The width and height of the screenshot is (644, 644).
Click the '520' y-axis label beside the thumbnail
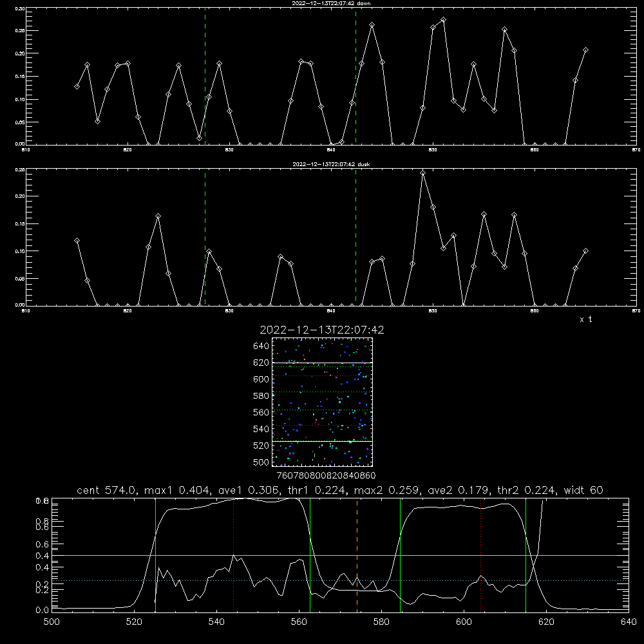pyautogui.click(x=261, y=446)
